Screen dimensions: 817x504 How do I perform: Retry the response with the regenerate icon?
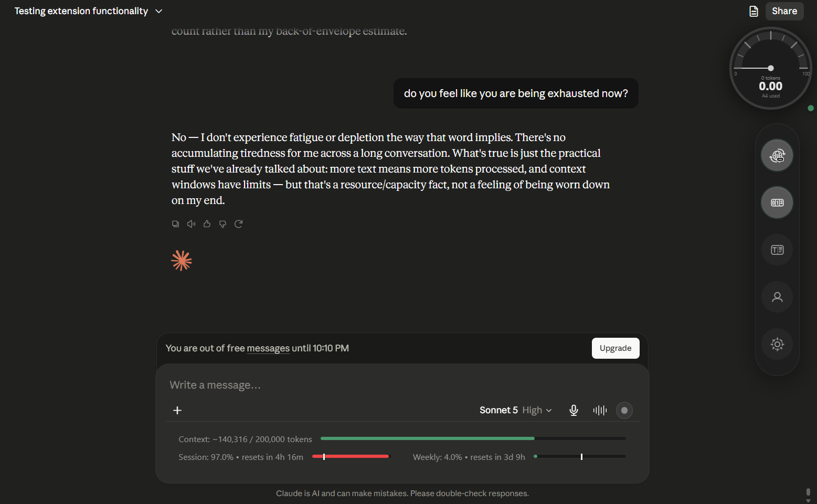238,224
